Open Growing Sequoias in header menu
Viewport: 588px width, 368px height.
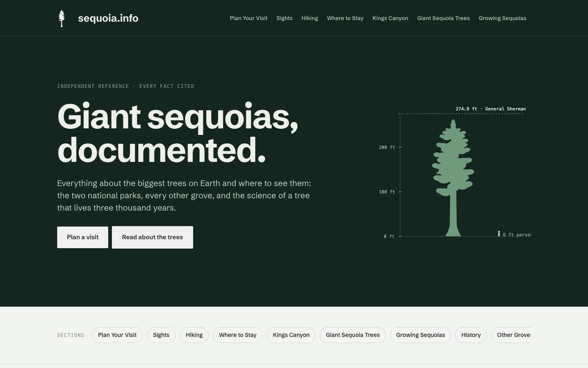point(502,18)
